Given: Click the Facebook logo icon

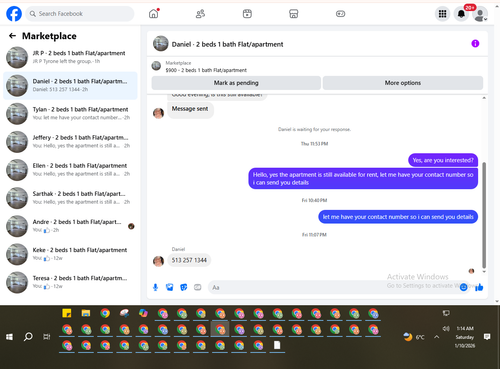Looking at the screenshot, I should [x=14, y=14].
